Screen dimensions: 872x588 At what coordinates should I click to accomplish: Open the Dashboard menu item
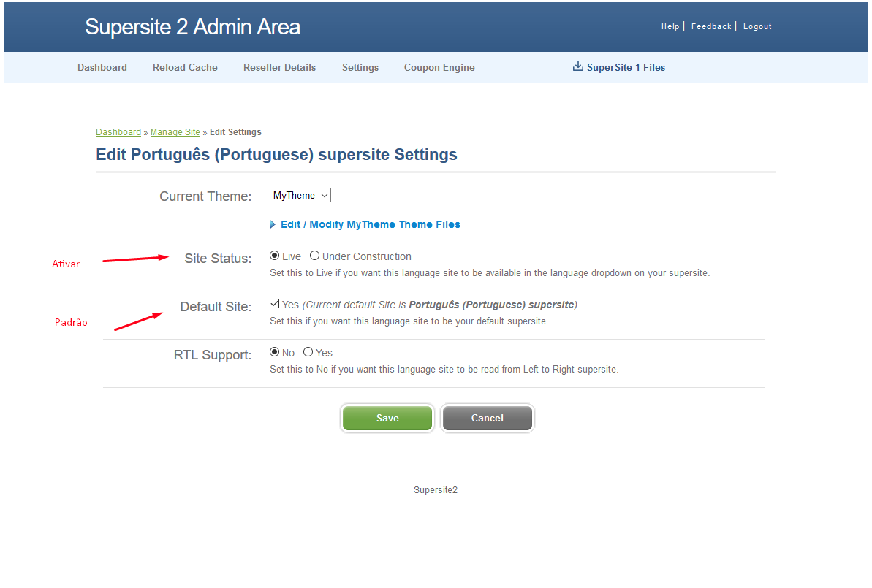(x=102, y=67)
